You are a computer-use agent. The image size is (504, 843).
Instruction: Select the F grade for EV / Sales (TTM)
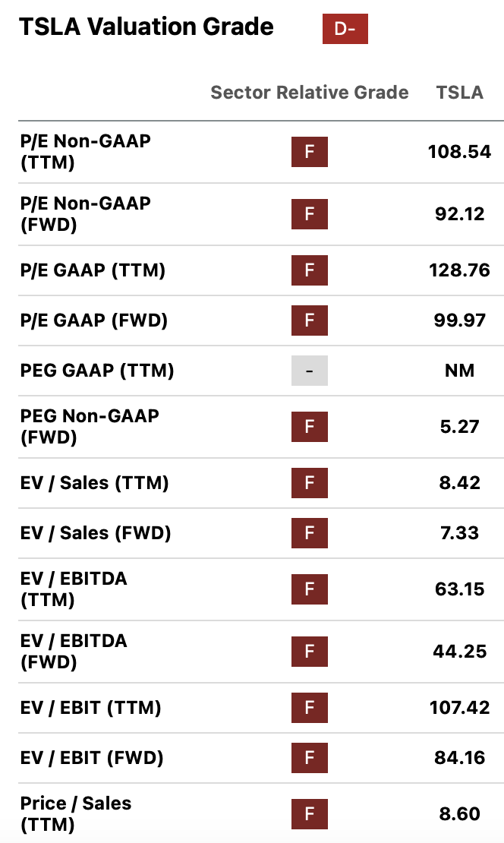click(x=310, y=483)
